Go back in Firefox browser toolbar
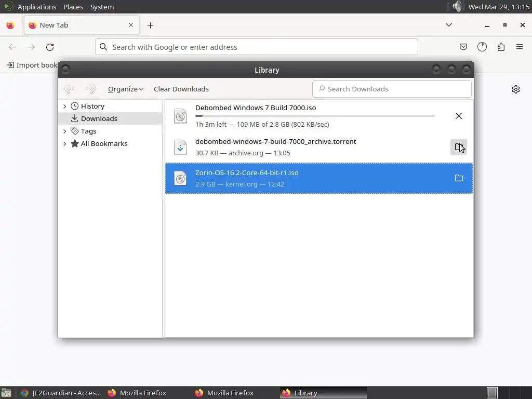Image resolution: width=532 pixels, height=399 pixels. pos(12,47)
